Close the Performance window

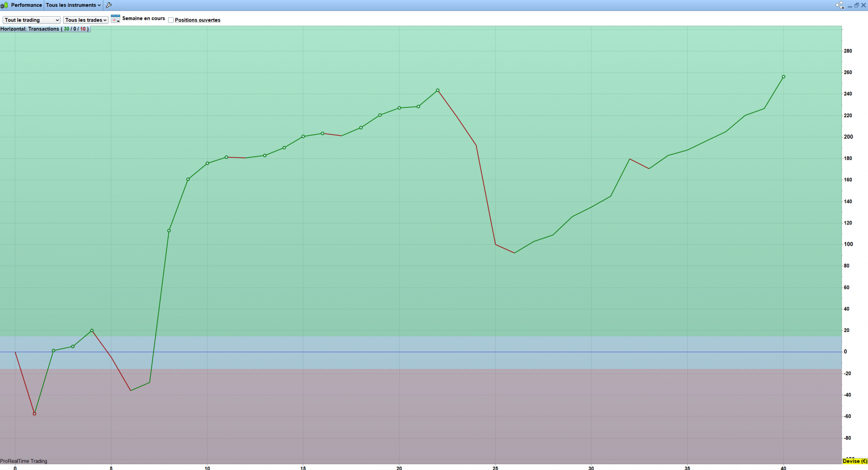tap(863, 5)
